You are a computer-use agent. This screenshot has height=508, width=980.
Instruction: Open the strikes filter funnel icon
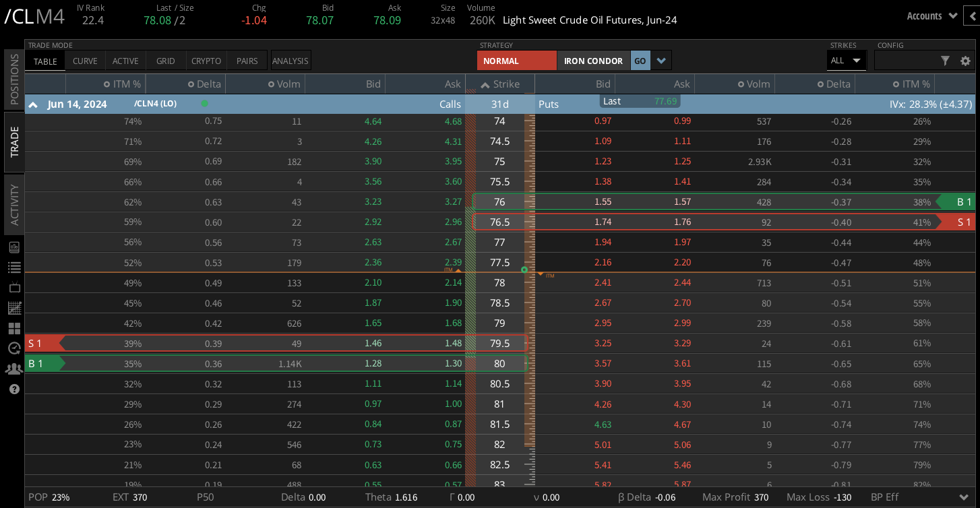click(x=946, y=61)
